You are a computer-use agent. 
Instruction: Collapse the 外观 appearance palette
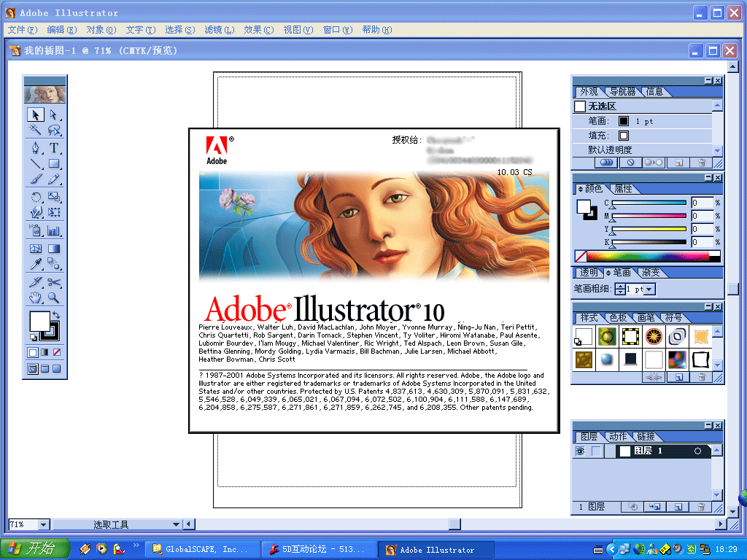708,80
